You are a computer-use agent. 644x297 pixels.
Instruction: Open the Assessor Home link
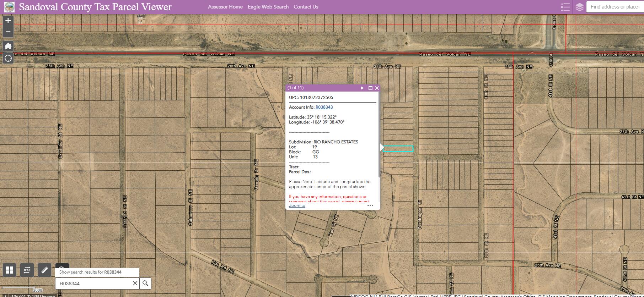(225, 7)
